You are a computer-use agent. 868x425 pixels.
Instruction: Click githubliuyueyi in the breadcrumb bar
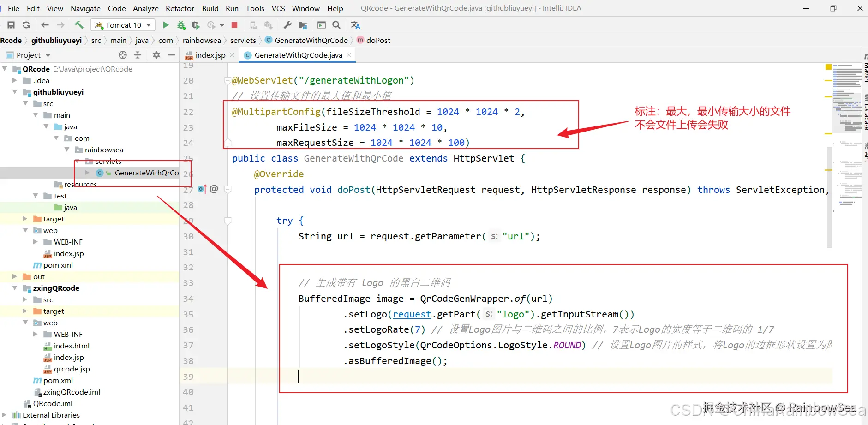[56, 40]
